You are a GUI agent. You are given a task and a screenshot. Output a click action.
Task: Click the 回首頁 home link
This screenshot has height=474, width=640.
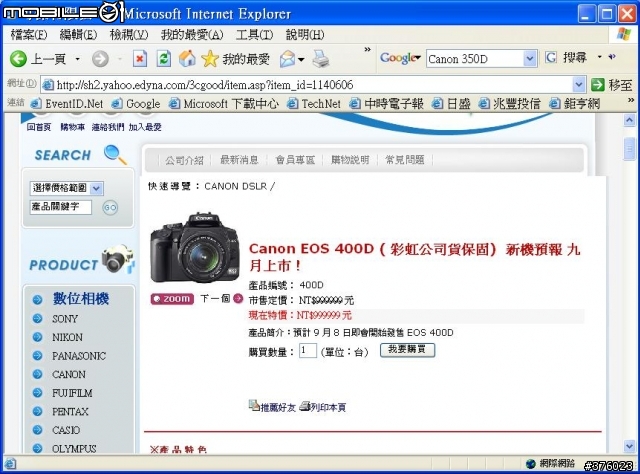[x=39, y=127]
